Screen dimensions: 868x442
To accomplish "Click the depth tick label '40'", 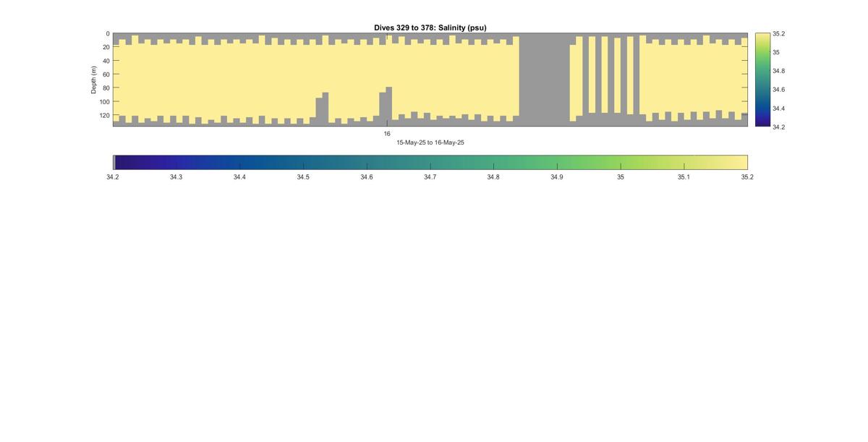I will (x=106, y=61).
